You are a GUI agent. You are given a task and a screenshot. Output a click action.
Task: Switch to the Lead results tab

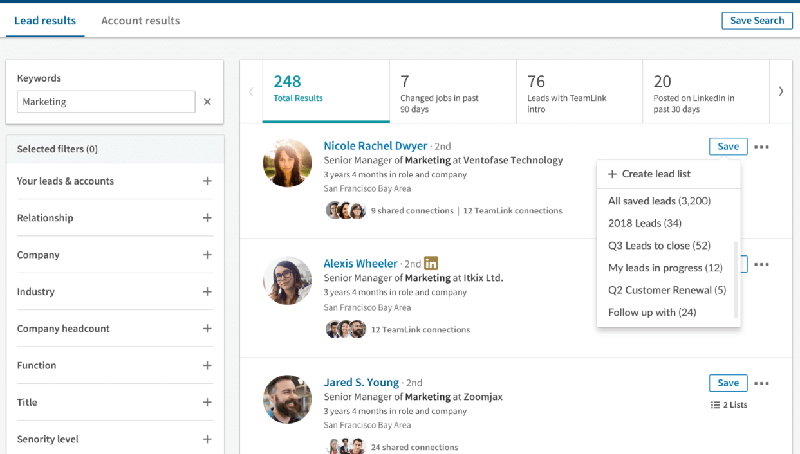[45, 20]
